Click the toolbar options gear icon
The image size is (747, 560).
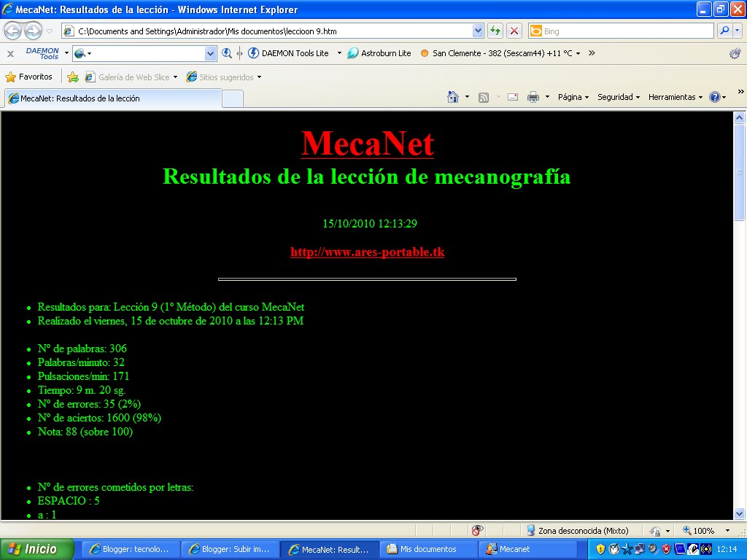735,53
